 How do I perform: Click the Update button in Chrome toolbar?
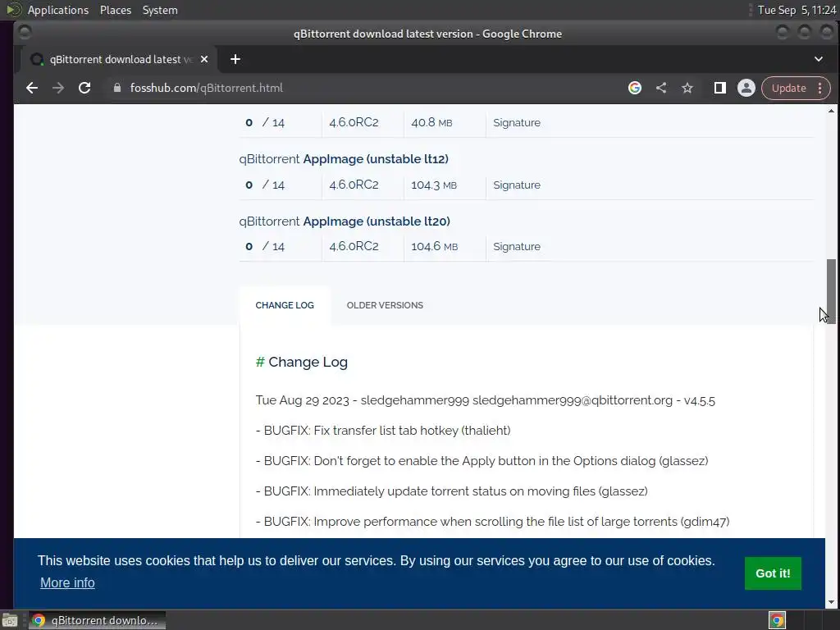[x=788, y=88]
